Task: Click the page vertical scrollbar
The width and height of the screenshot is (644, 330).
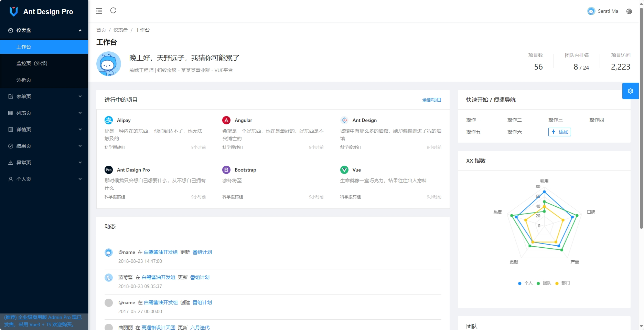Action: point(641,119)
